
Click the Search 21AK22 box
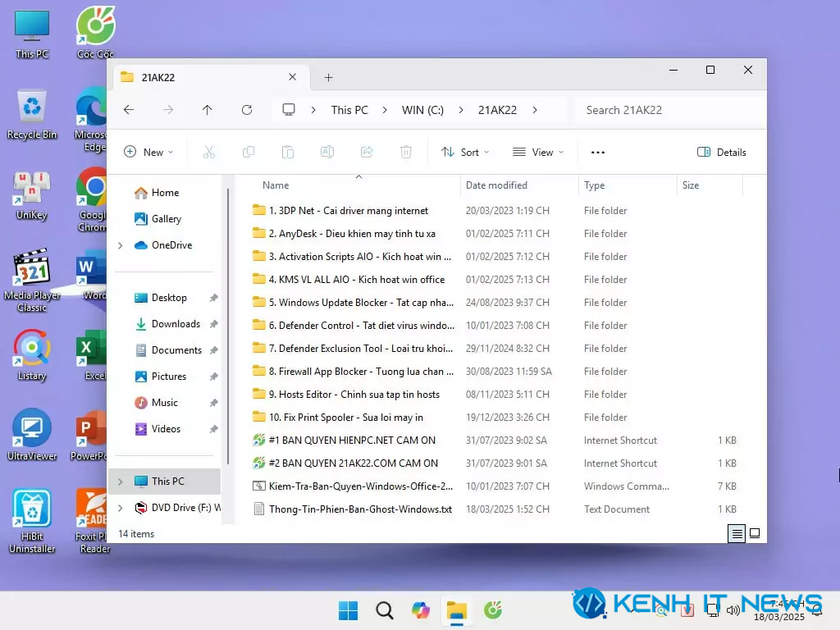[669, 110]
